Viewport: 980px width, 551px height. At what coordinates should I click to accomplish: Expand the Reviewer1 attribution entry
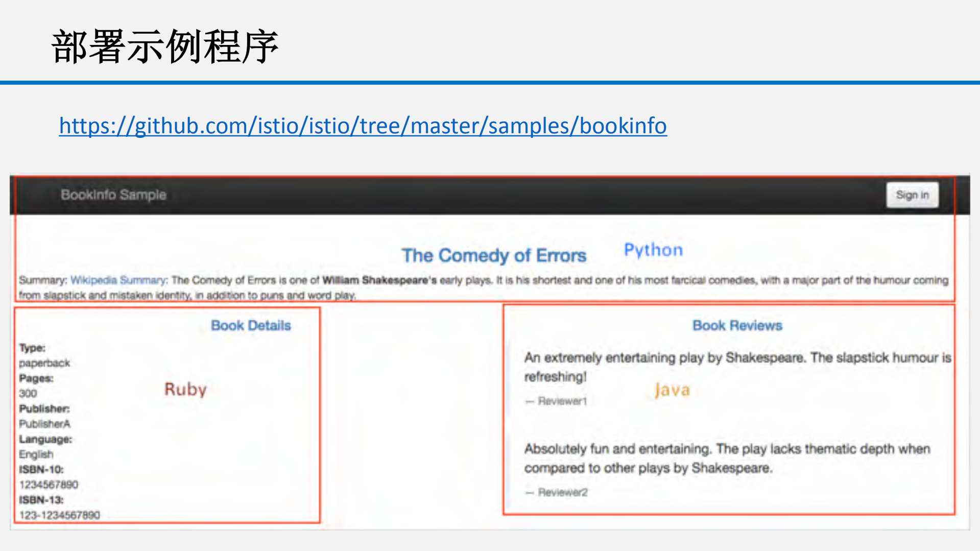click(557, 401)
